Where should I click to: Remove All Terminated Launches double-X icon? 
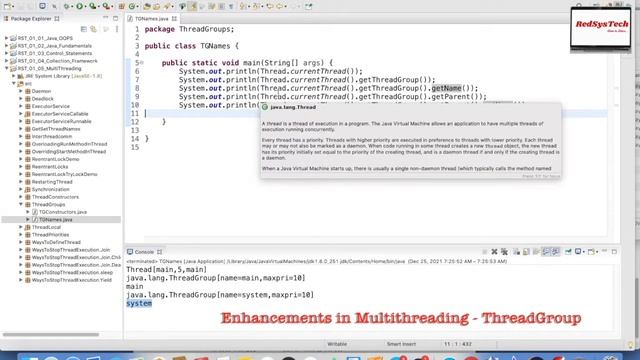tap(504, 252)
